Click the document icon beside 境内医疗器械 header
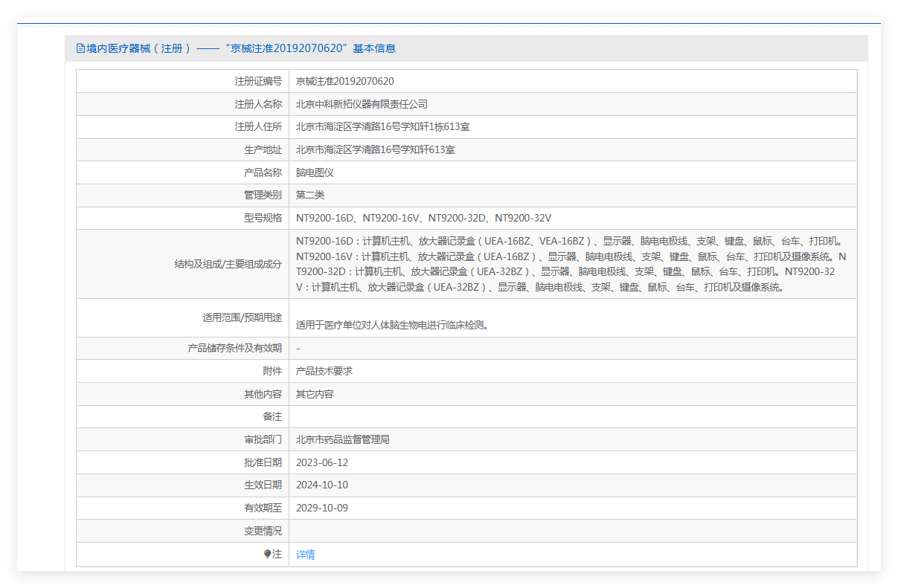Screen dimensions: 898x588 point(80,48)
